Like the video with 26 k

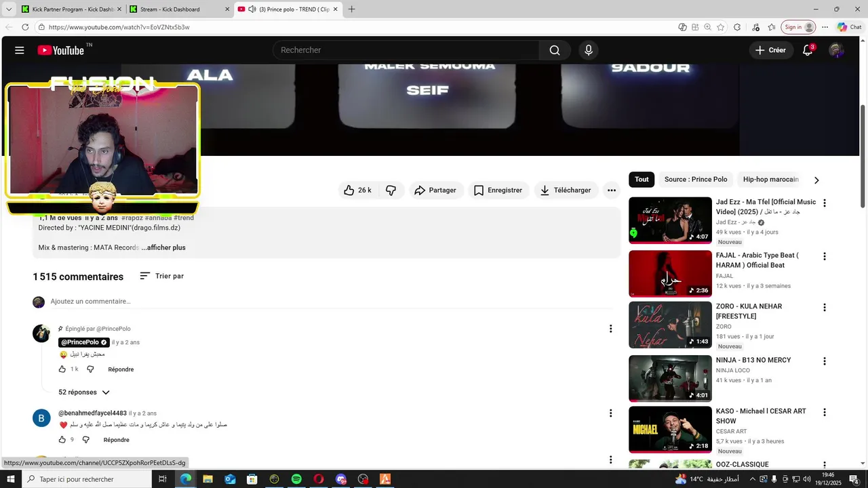357,190
